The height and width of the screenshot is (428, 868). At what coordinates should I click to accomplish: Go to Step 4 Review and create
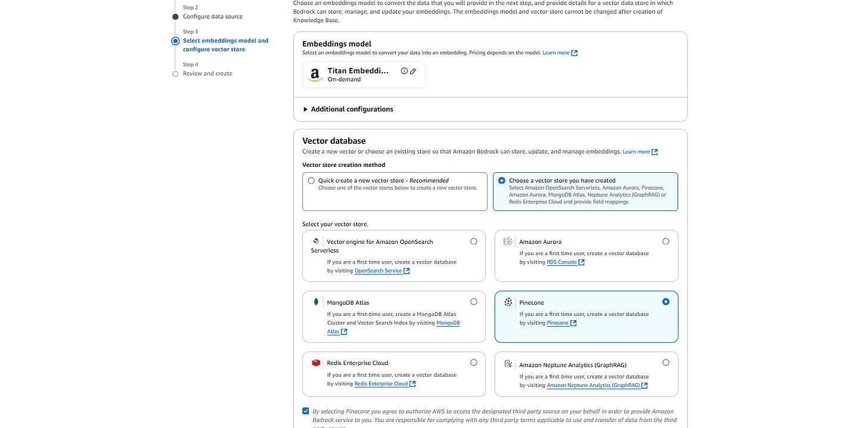(x=207, y=74)
